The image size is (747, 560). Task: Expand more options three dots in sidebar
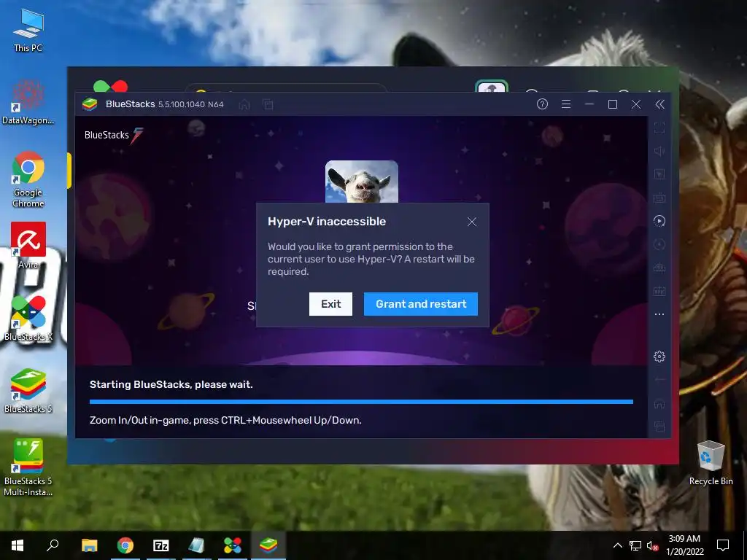pyautogui.click(x=659, y=314)
